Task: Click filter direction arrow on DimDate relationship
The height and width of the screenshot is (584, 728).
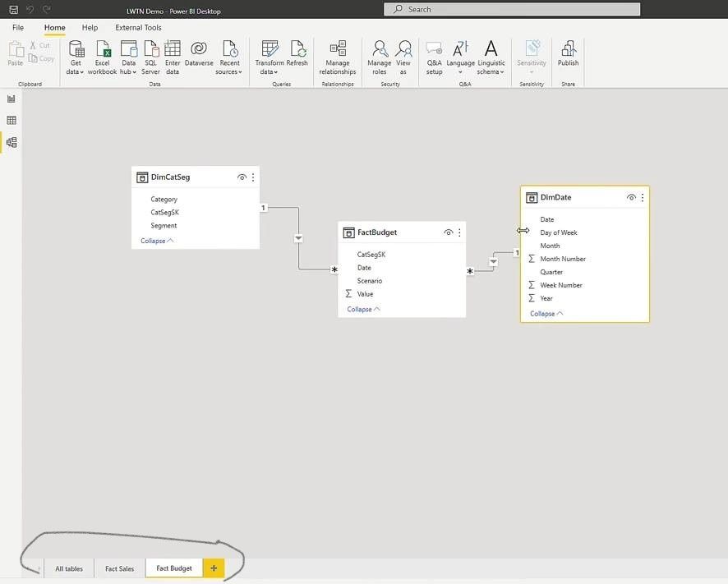Action: click(x=493, y=262)
